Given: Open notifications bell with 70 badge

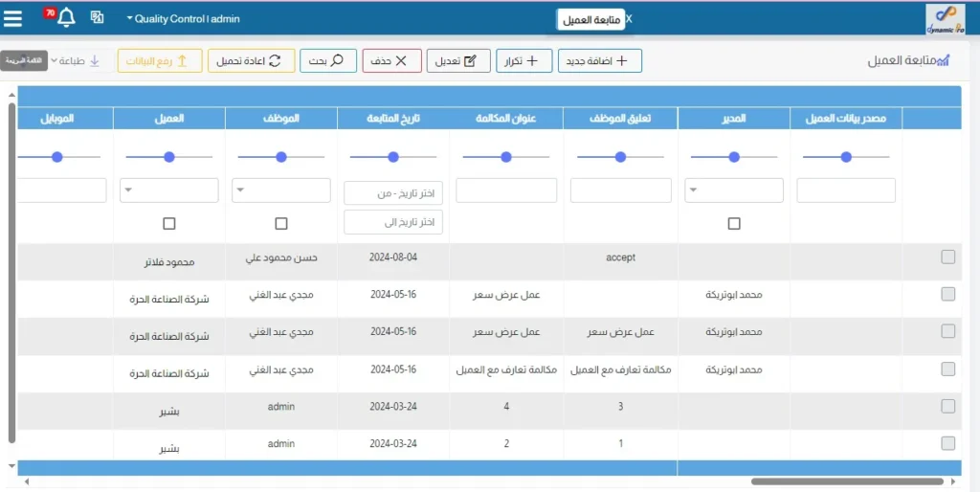Looking at the screenshot, I should pyautogui.click(x=66, y=18).
